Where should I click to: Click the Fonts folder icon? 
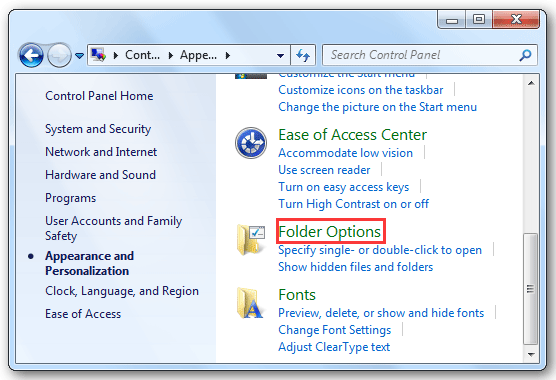click(x=250, y=303)
